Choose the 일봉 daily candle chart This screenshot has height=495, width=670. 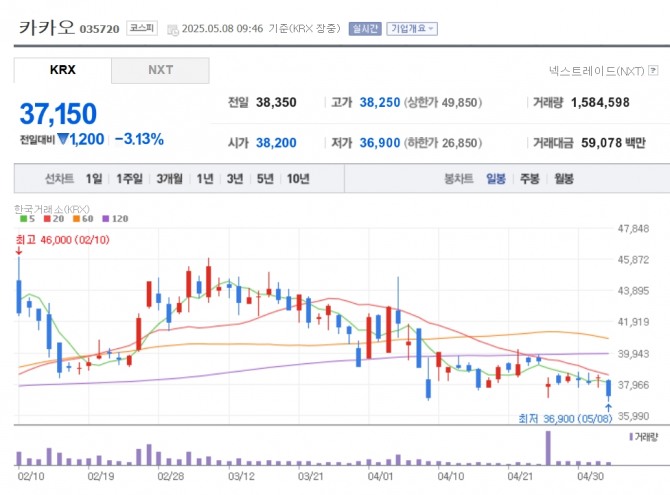[496, 179]
